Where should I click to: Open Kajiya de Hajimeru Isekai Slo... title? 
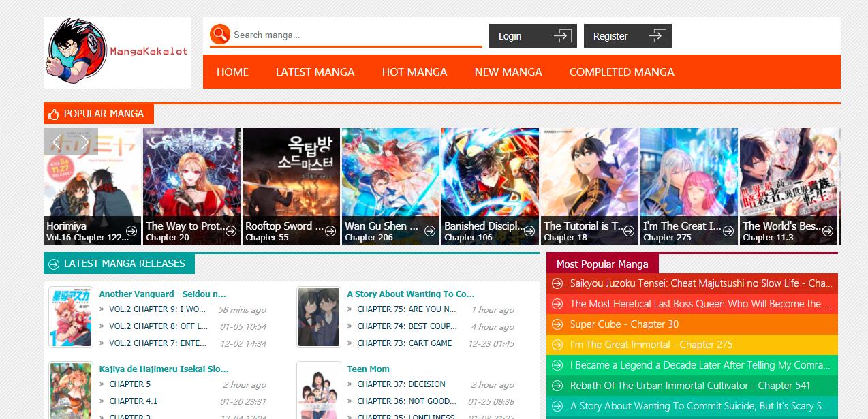click(164, 369)
